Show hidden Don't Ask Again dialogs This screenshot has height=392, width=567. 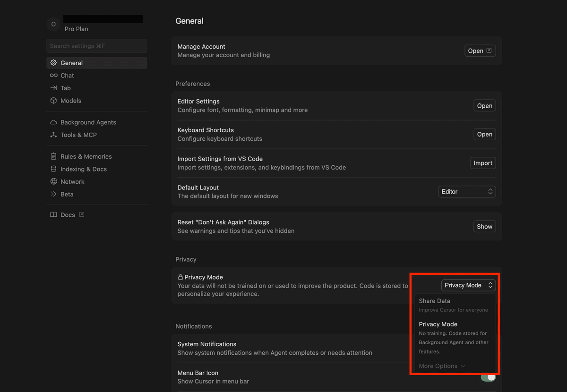[x=484, y=227]
